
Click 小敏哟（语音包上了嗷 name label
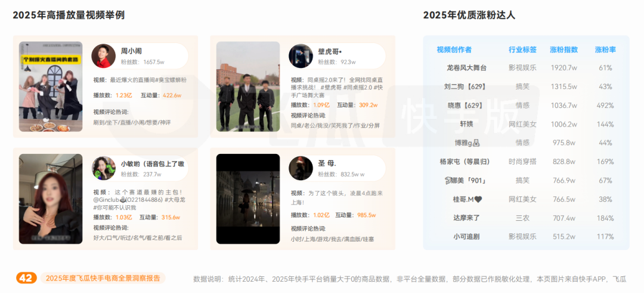[153, 164]
